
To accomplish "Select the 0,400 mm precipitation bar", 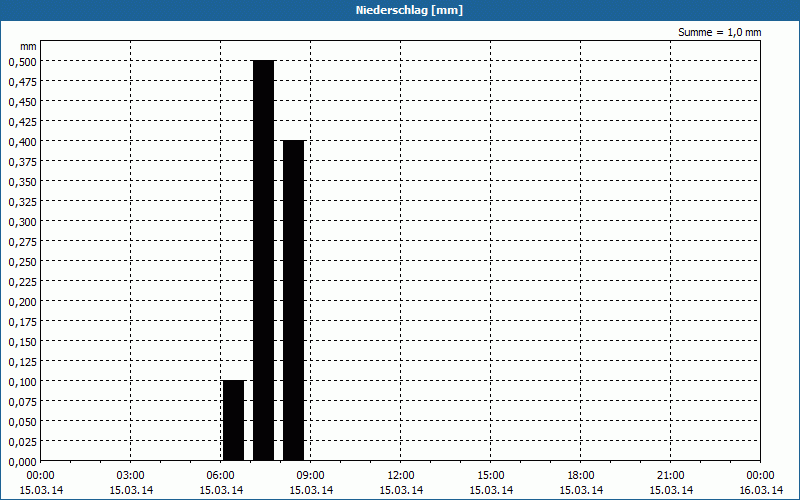I will [294, 301].
